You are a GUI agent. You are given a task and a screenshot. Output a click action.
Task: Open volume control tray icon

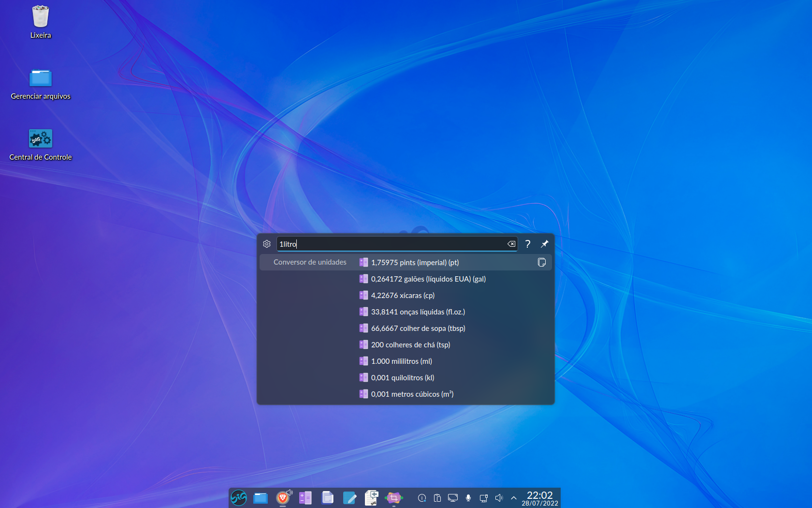pyautogui.click(x=499, y=498)
